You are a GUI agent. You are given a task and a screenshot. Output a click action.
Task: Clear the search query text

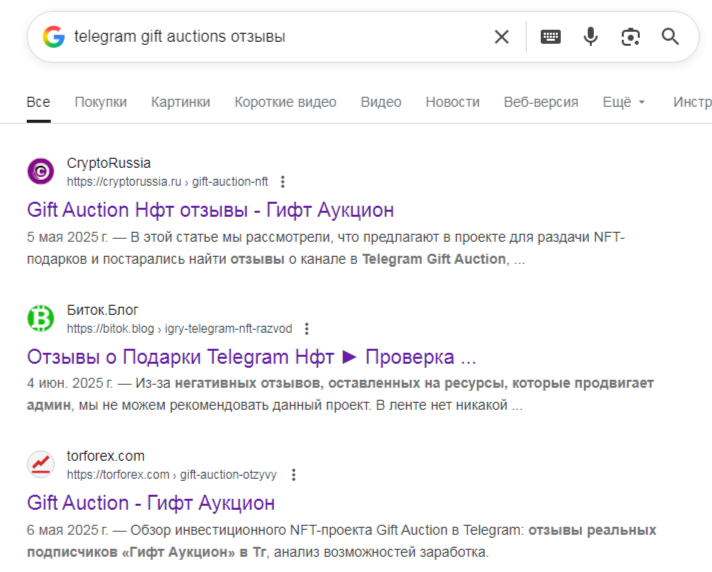(501, 37)
